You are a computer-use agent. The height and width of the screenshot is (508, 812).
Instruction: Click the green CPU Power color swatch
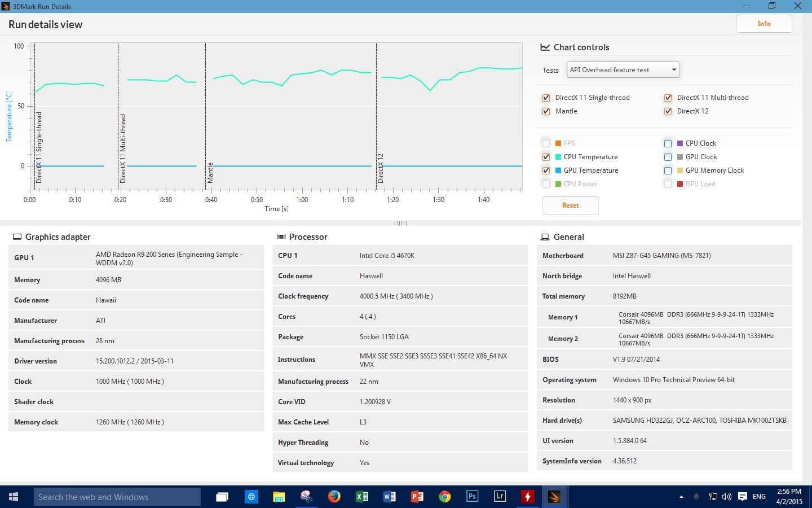(558, 184)
